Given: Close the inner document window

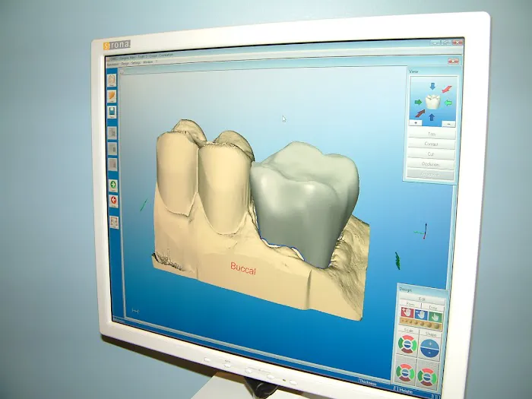Looking at the screenshot, I should click(453, 61).
